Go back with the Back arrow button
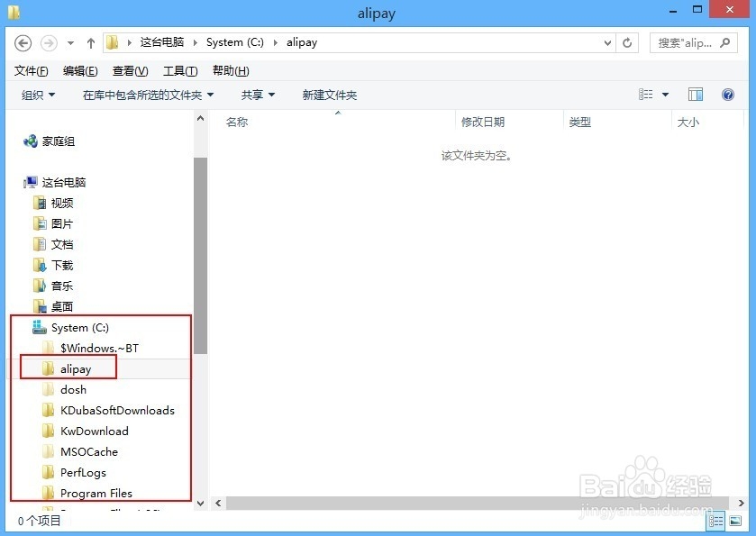Image resolution: width=756 pixels, height=536 pixels. [x=23, y=43]
